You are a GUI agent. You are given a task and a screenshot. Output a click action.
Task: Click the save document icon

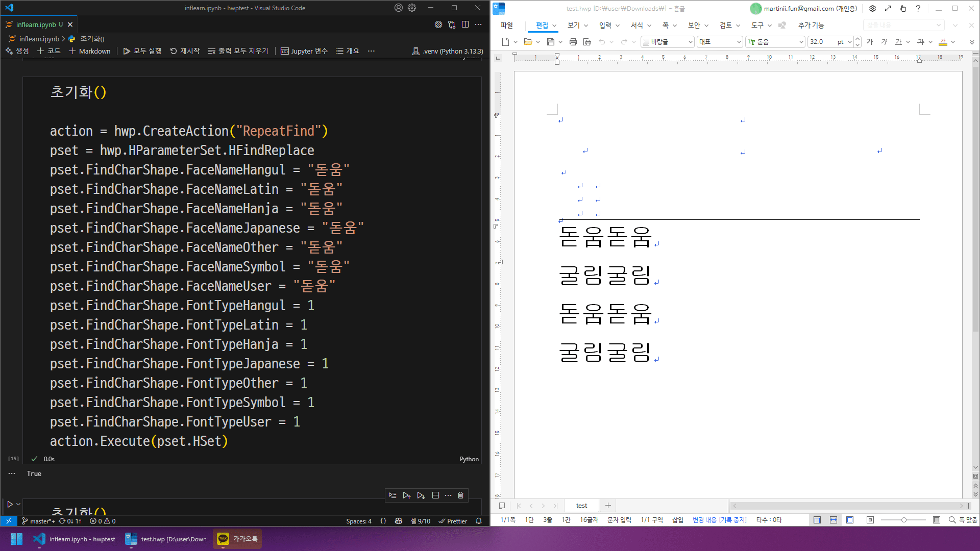click(550, 42)
